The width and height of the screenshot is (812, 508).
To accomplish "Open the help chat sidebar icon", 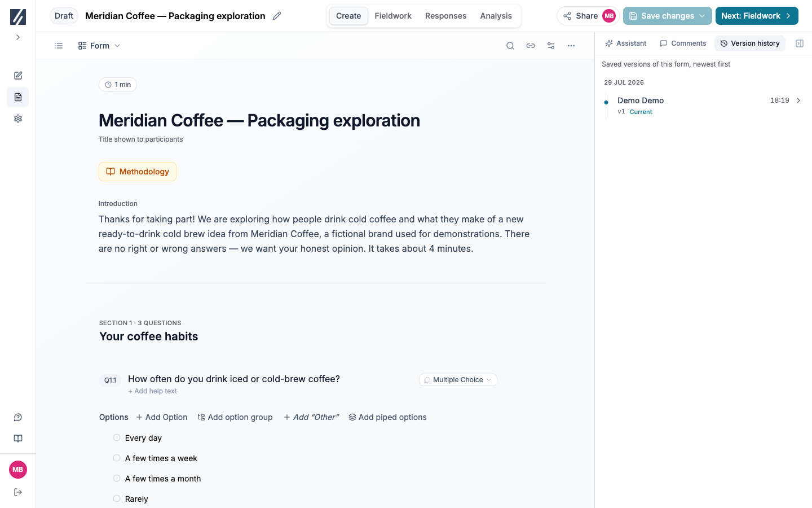I will pyautogui.click(x=18, y=418).
